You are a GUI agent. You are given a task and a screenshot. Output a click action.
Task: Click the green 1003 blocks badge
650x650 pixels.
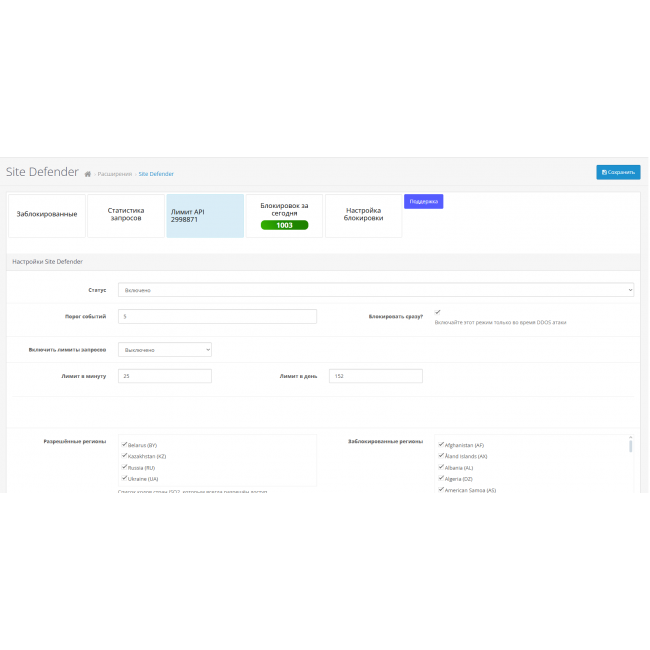(x=284, y=225)
